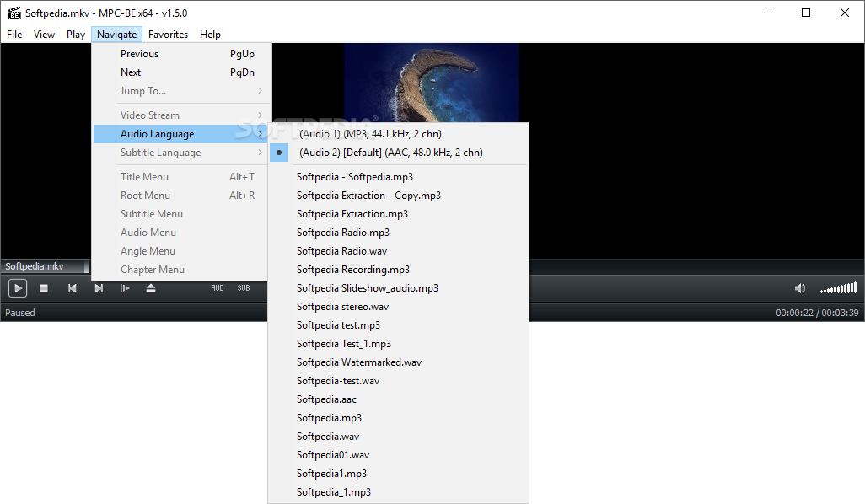Choose Softpedia-test.wav
This screenshot has width=865, height=504.
pyautogui.click(x=398, y=381)
